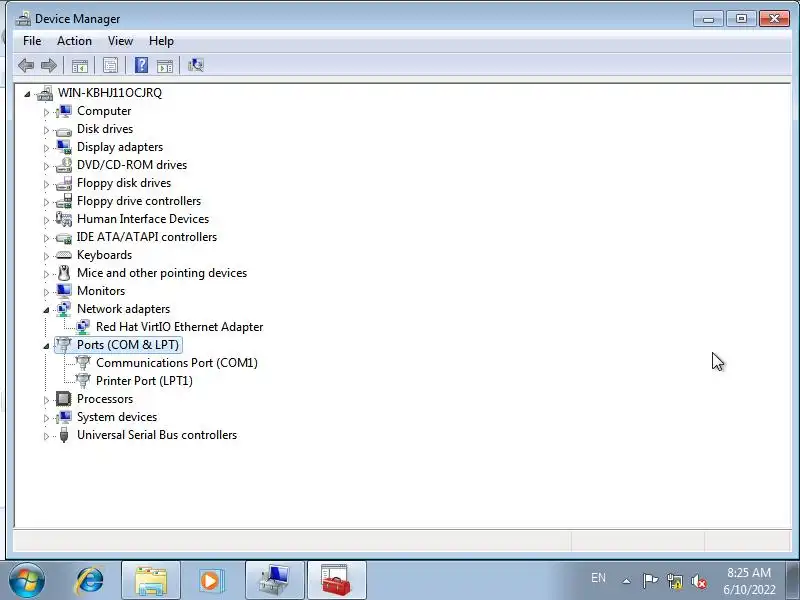Click the red toolbox taskbar button

tap(336, 581)
